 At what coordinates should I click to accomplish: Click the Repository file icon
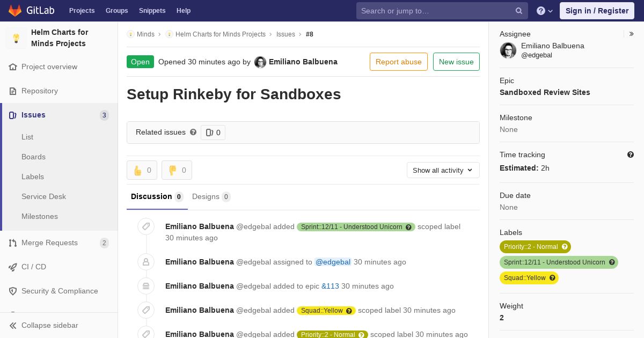13,91
